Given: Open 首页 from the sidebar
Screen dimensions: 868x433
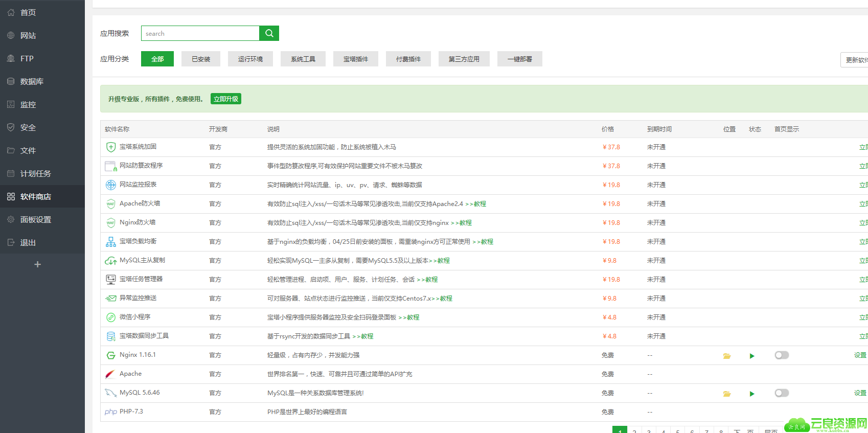Looking at the screenshot, I should pyautogui.click(x=42, y=12).
